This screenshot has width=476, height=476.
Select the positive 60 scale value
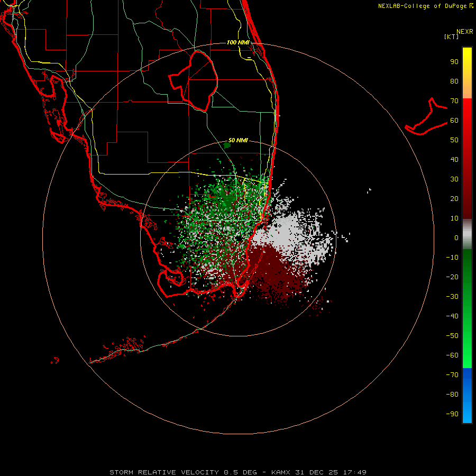[454, 121]
